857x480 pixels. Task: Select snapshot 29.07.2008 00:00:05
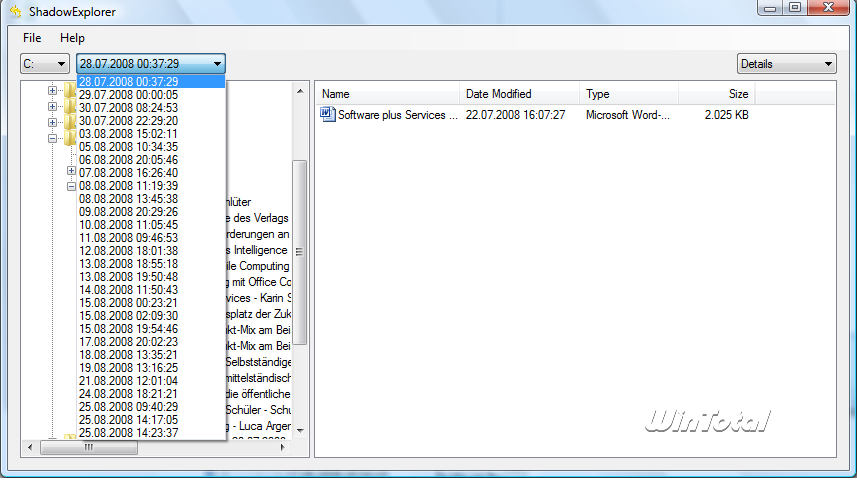pyautogui.click(x=151, y=95)
